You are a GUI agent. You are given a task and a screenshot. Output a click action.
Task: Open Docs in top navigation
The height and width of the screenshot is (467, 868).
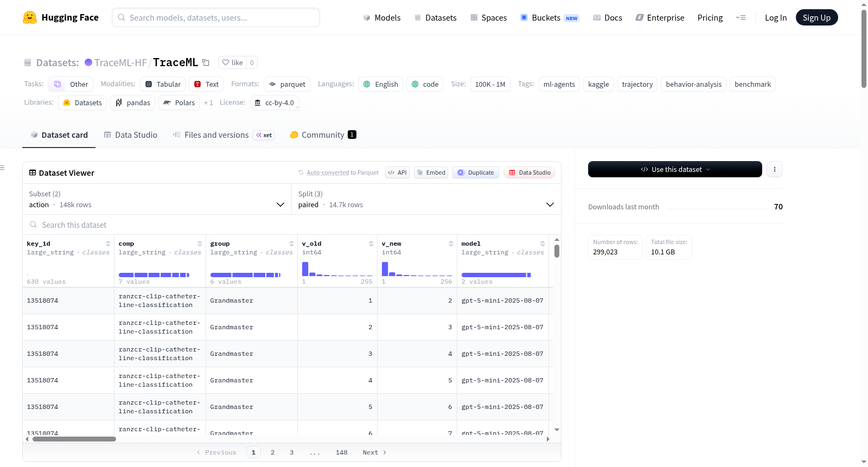click(x=608, y=17)
